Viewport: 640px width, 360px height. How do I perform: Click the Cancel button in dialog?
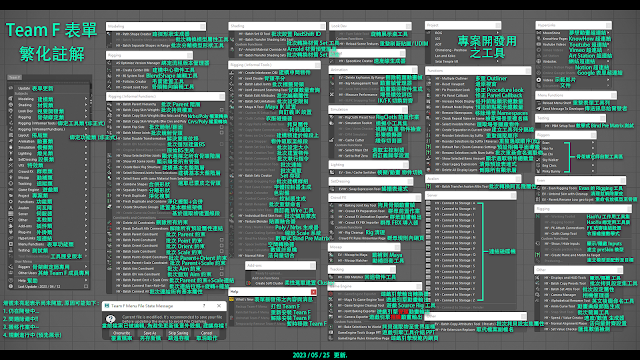coord(207,333)
